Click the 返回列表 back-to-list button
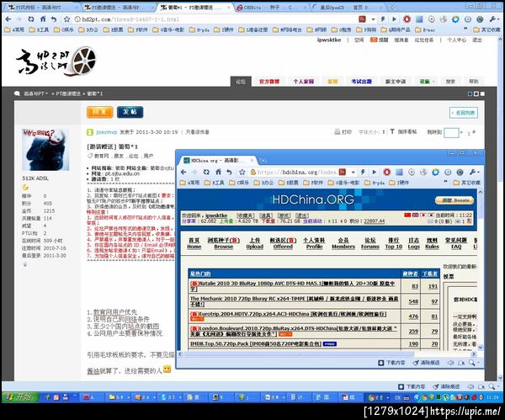Image resolution: width=505 pixels, height=420 pixels. click(x=464, y=113)
